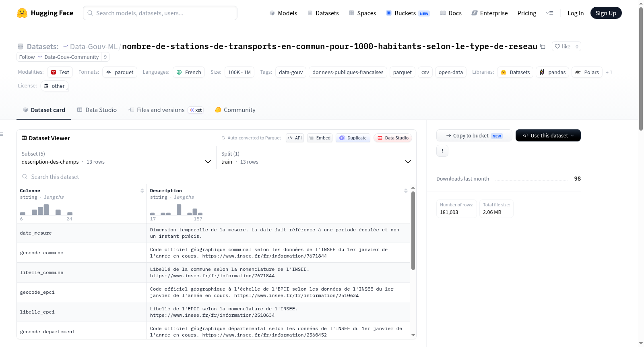Click the Description lengths histogram
Image resolution: width=644 pixels, height=347 pixels.
tap(176, 210)
